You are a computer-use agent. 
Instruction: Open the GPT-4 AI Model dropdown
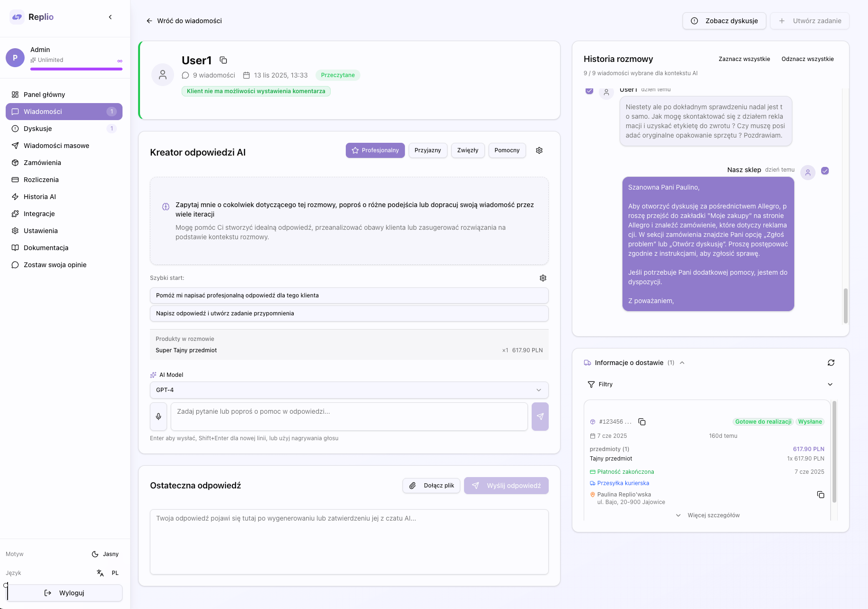349,390
